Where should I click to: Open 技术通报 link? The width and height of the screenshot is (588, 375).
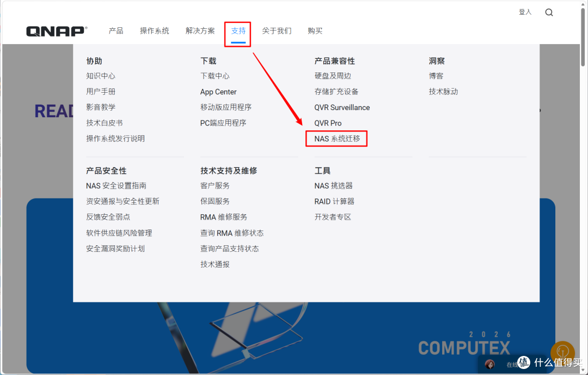215,265
